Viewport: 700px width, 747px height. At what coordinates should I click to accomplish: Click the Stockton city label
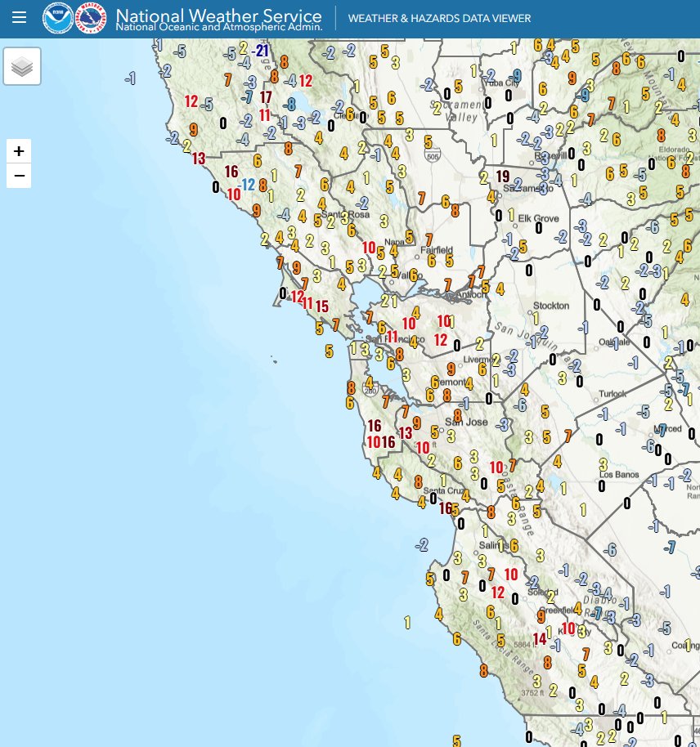[x=550, y=306]
